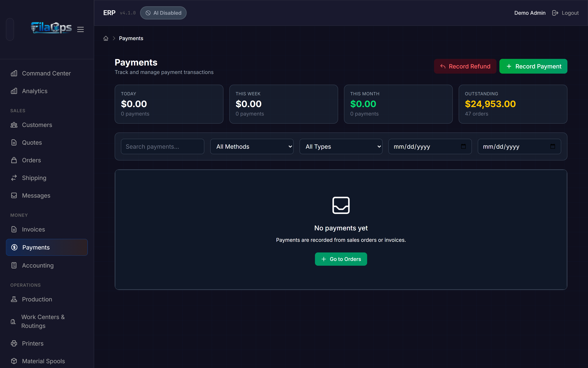Click the This Month $0.00 amount
588x368 pixels.
[x=363, y=104]
